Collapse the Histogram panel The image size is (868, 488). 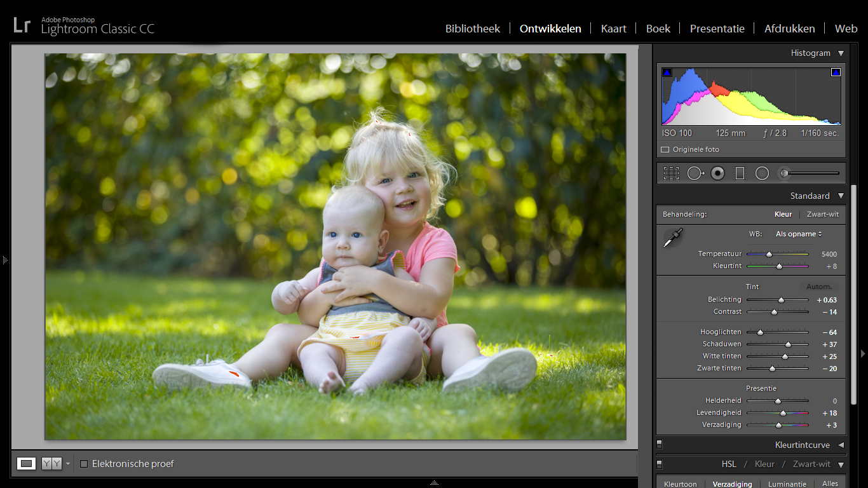coord(841,53)
